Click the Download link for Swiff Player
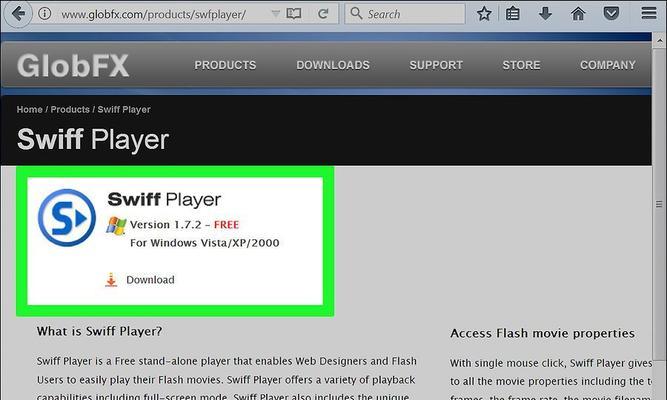 [150, 280]
